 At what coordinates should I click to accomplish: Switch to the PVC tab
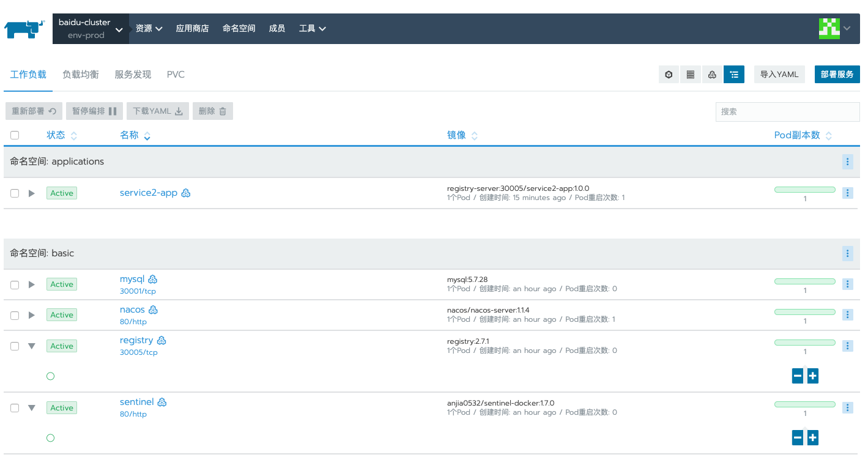tap(176, 75)
